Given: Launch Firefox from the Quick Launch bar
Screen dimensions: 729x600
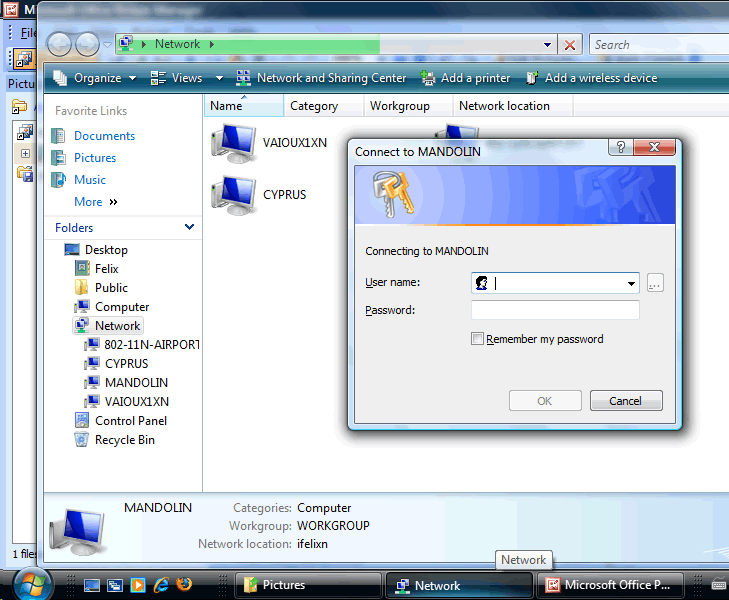Looking at the screenshot, I should tap(183, 585).
